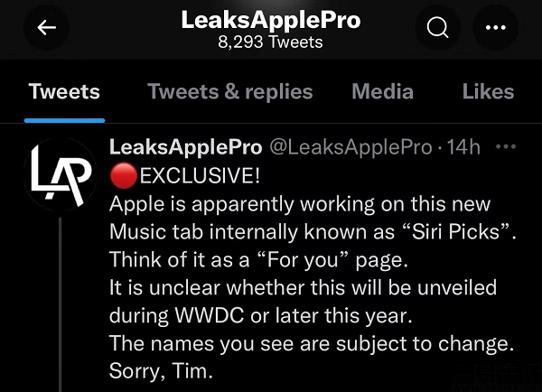
Task: Open the tweet's three-dots more menu
Action: click(506, 146)
